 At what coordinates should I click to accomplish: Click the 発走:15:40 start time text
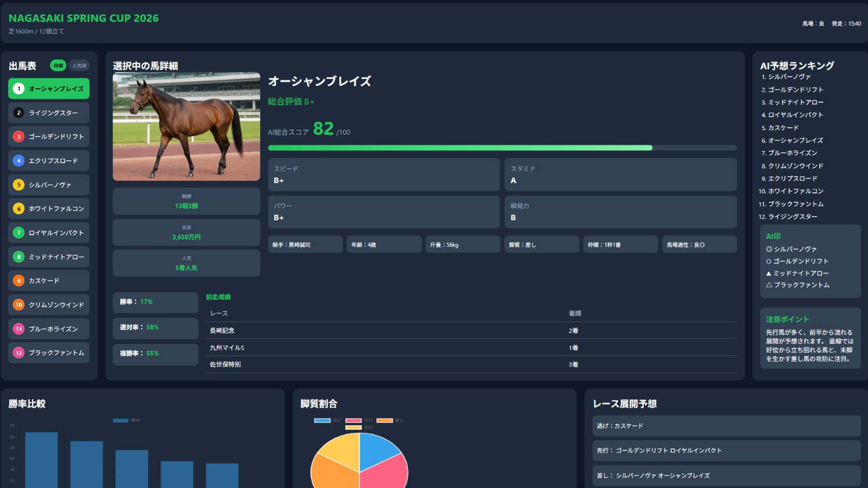846,24
